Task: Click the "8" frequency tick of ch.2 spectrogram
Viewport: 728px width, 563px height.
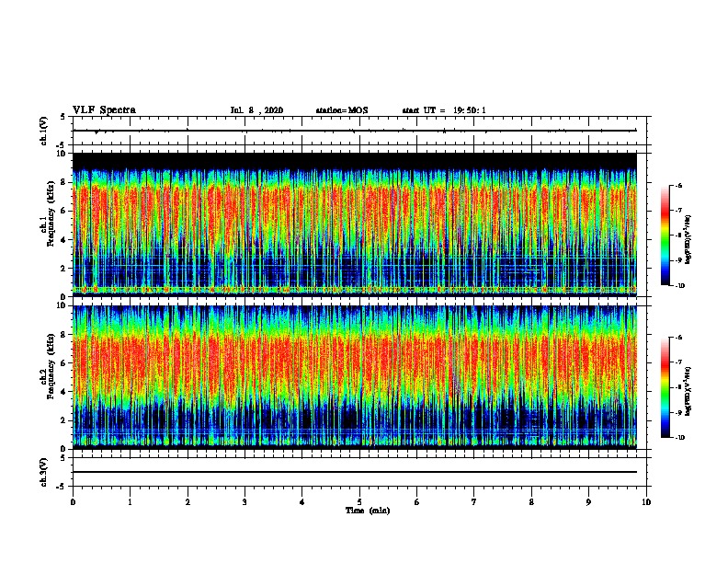Action: click(63, 335)
